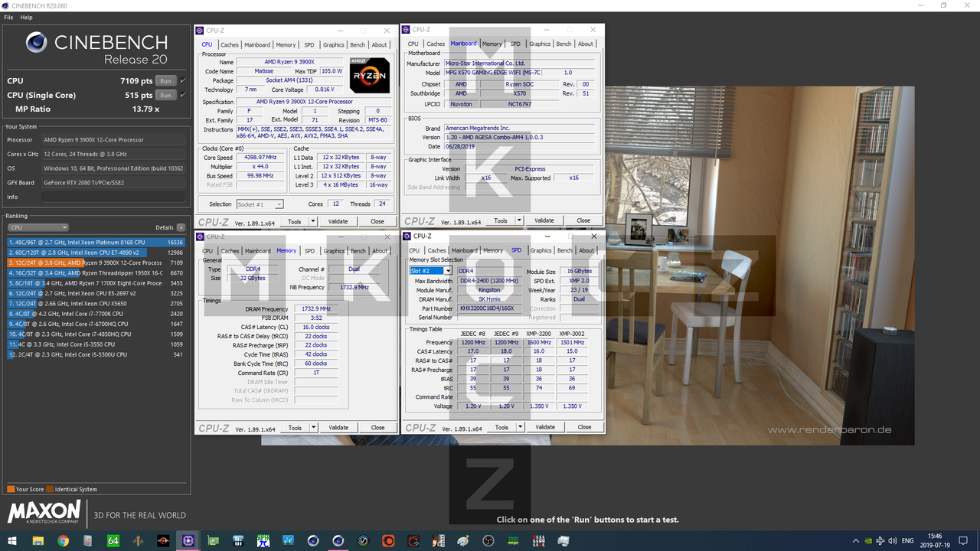980x551 pixels.
Task: Select the Core i5-5300U ranking row
Action: [96, 354]
